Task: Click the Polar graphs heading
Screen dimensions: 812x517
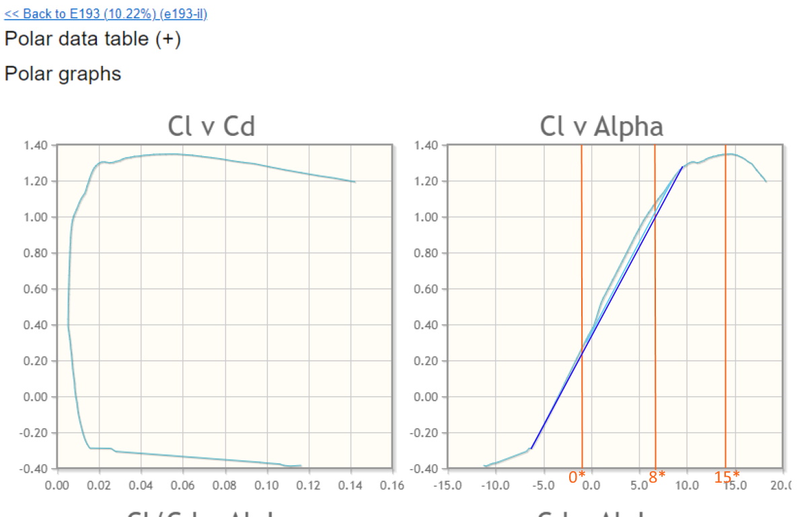Action: pyautogui.click(x=63, y=73)
